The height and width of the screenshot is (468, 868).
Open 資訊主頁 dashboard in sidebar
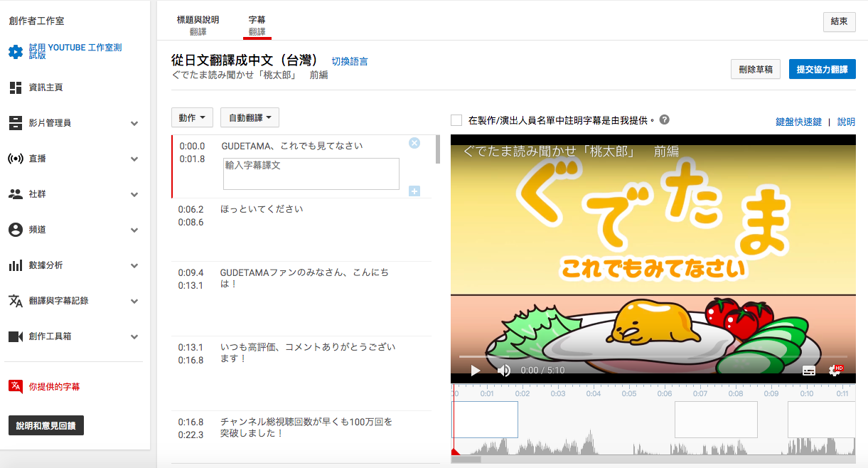(x=45, y=87)
